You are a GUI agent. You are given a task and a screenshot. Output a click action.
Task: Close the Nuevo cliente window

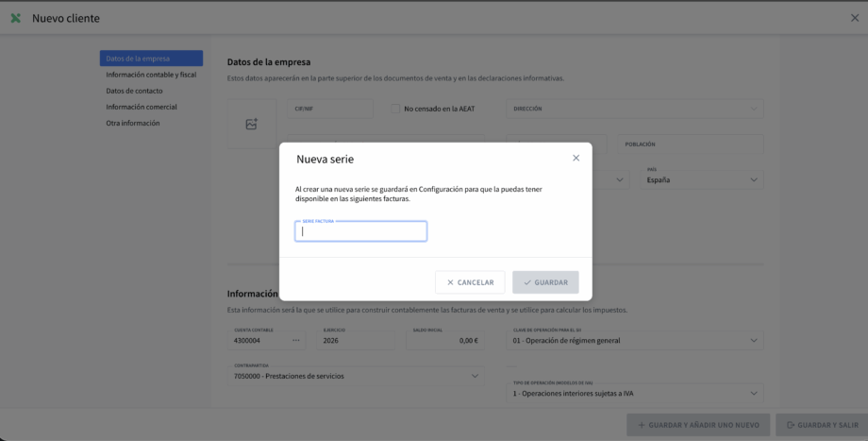[854, 19]
